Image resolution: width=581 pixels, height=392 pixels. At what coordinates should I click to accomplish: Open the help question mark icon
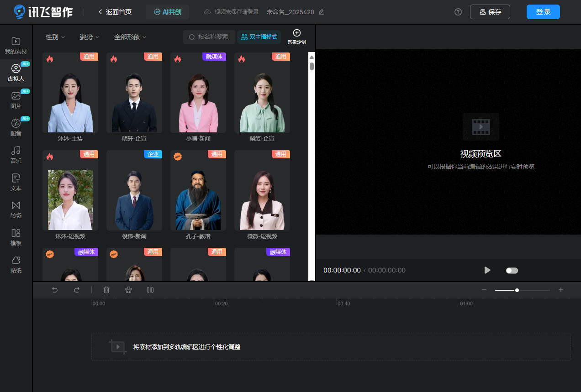[458, 12]
